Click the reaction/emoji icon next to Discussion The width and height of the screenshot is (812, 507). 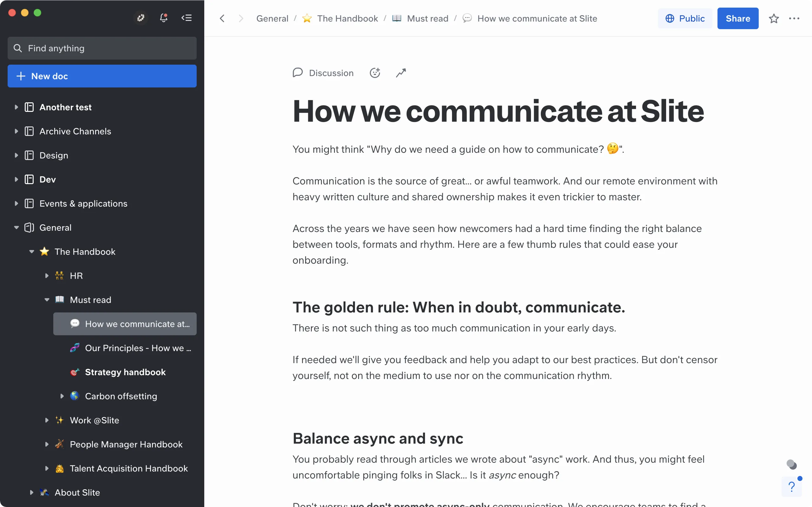(375, 73)
